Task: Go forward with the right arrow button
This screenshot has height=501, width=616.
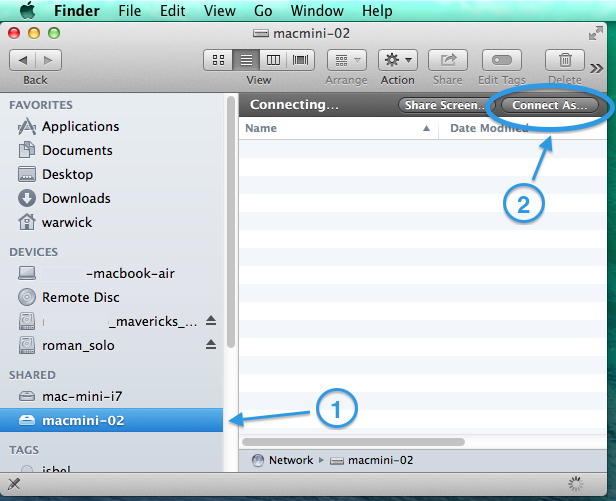Action: coord(48,60)
